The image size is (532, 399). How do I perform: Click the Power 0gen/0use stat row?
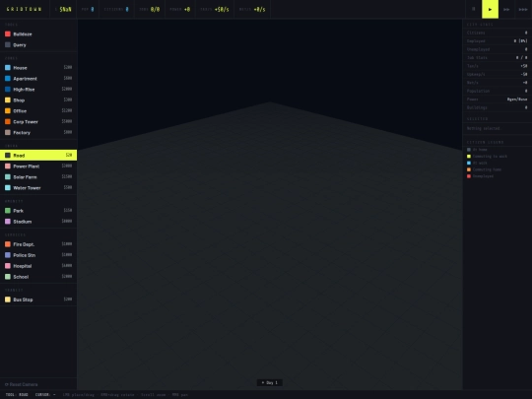click(498, 100)
